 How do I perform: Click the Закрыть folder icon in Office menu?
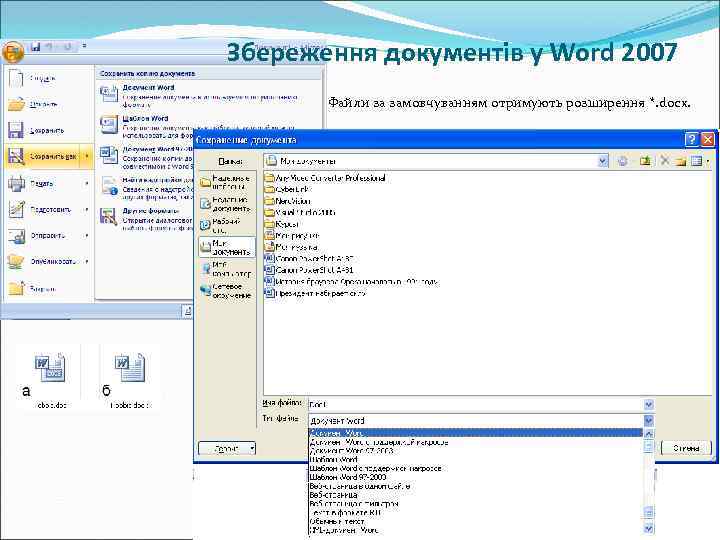(x=16, y=288)
